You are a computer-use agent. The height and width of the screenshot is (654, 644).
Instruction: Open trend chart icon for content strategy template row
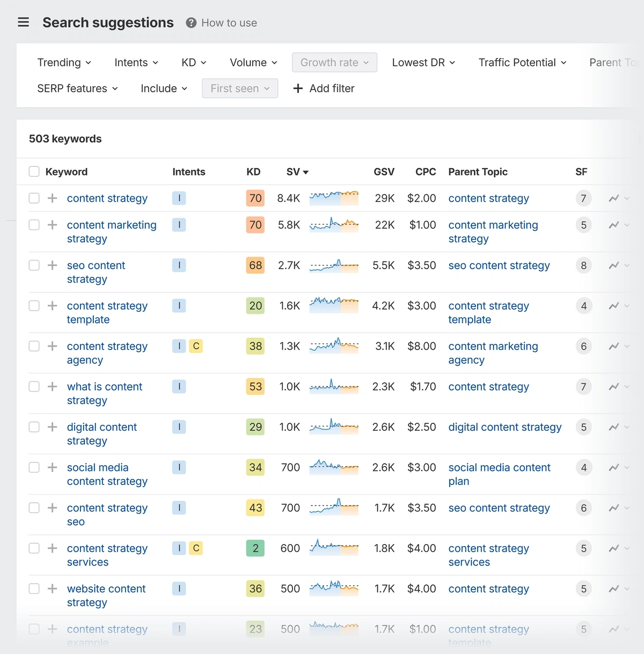pos(614,306)
